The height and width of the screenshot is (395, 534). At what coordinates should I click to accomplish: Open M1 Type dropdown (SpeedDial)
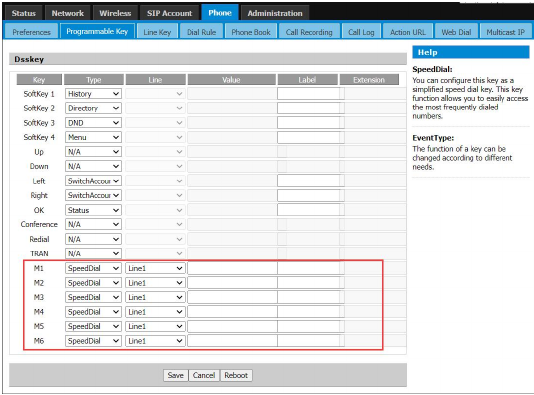tap(93, 268)
